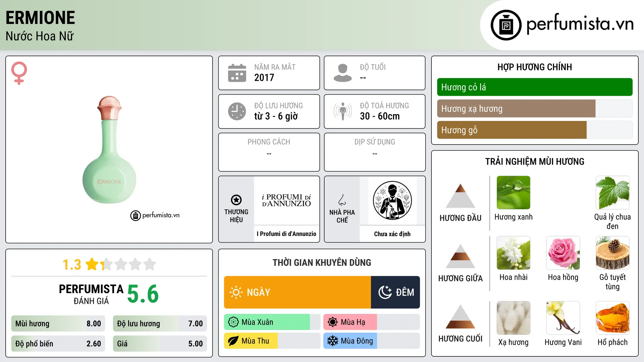Click the last grey rating star
This screenshot has height=362, width=644.
pos(150,264)
